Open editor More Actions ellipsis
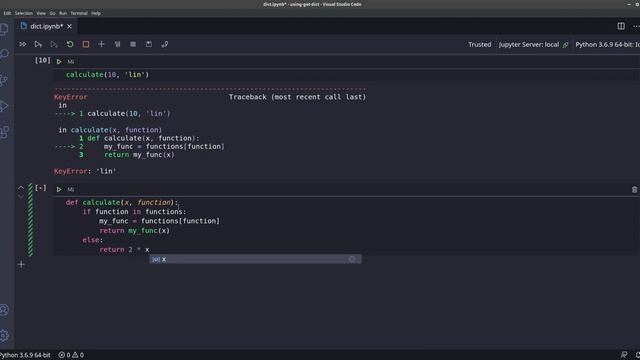This screenshot has height=360, width=640. click(636, 26)
